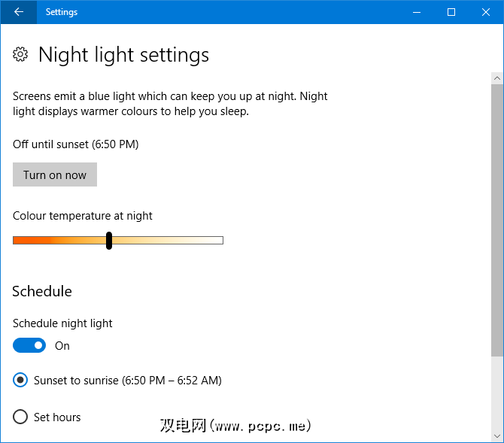Image resolution: width=504 pixels, height=443 pixels.
Task: Click the colour temperature slider handle
Action: tap(109, 240)
